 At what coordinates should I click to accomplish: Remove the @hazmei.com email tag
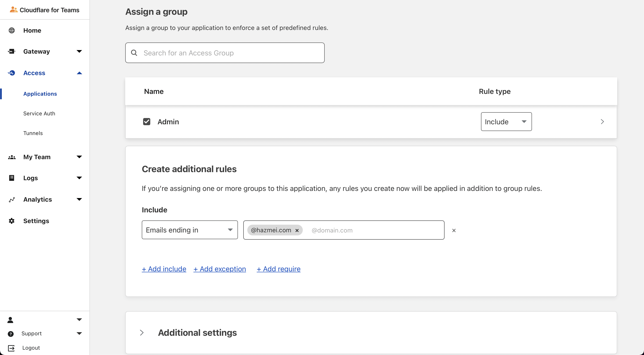point(297,230)
